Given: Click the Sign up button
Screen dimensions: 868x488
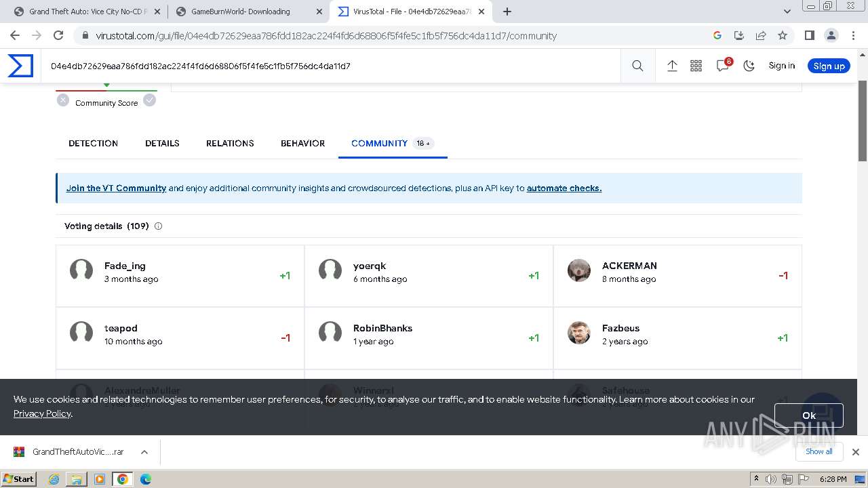Looking at the screenshot, I should [829, 66].
